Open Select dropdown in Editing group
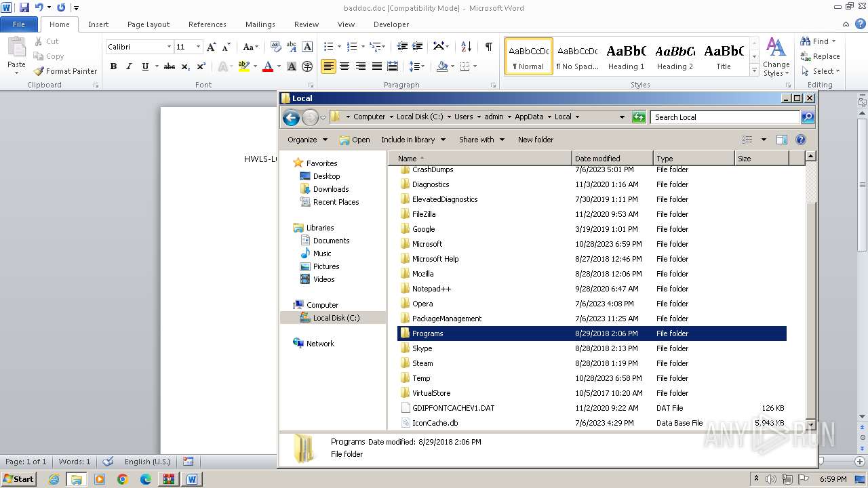This screenshot has width=868, height=488. pyautogui.click(x=821, y=71)
